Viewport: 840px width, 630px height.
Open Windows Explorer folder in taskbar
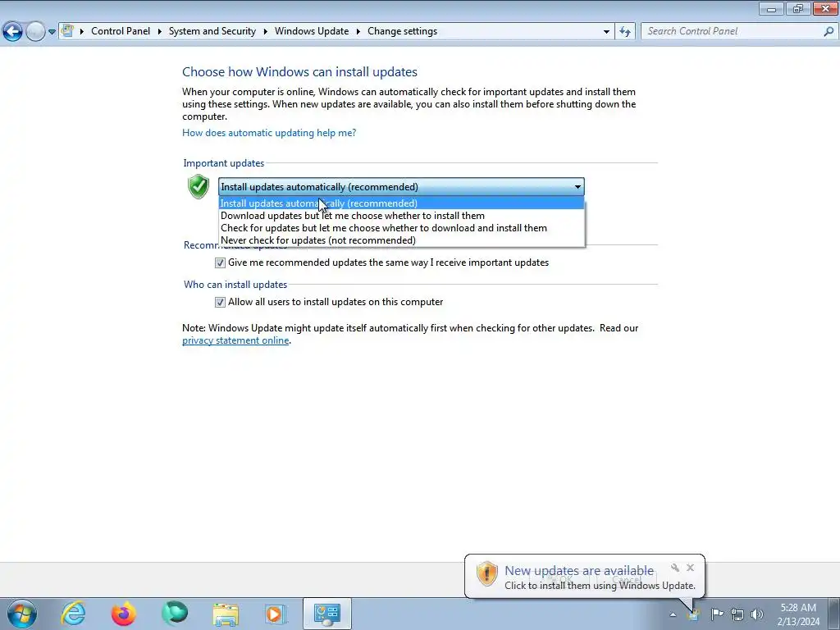[x=226, y=614]
